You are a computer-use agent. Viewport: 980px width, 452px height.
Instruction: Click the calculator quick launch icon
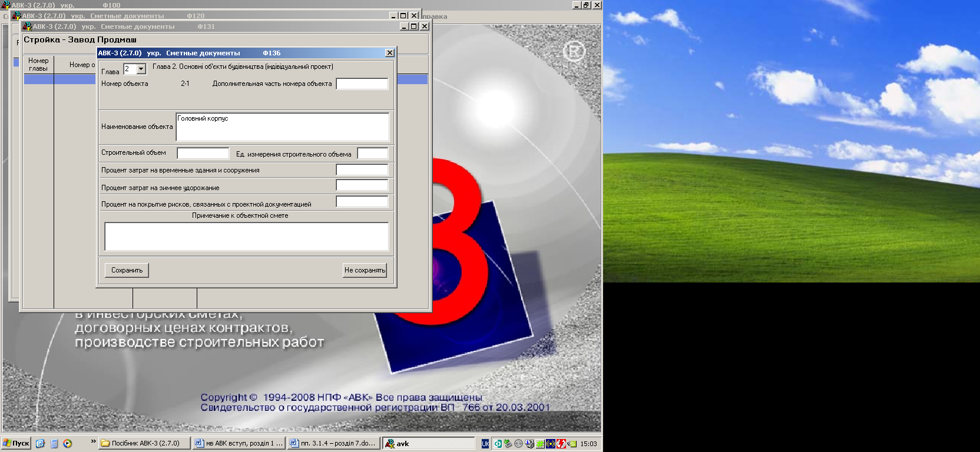tap(54, 444)
